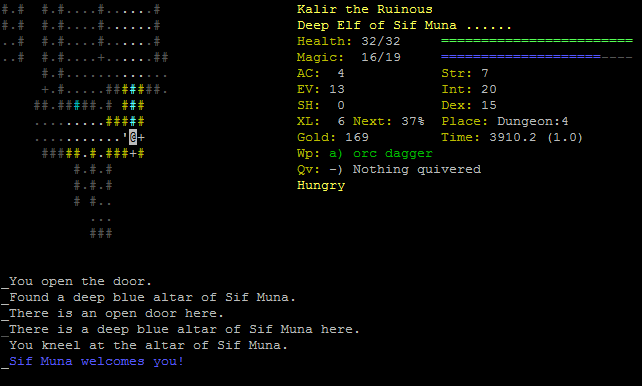Click the Str: 7 strength stat
The height and width of the screenshot is (386, 642).
(465, 73)
